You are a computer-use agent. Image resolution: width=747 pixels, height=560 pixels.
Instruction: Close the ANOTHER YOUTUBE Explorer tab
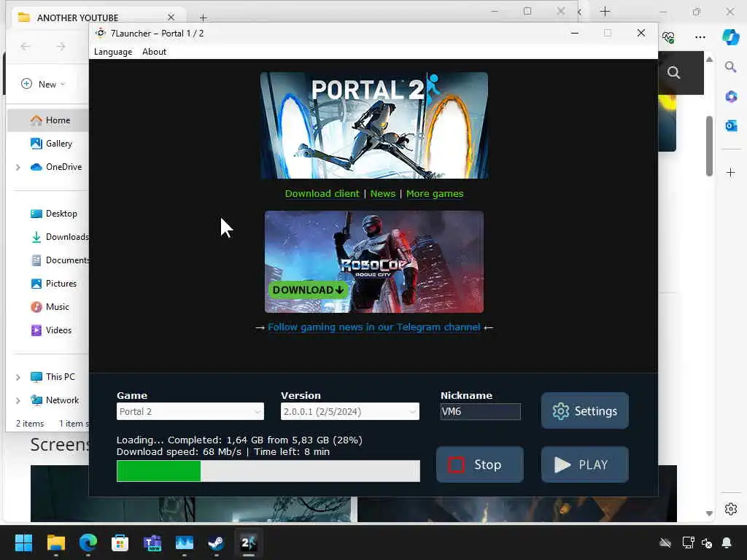171,17
